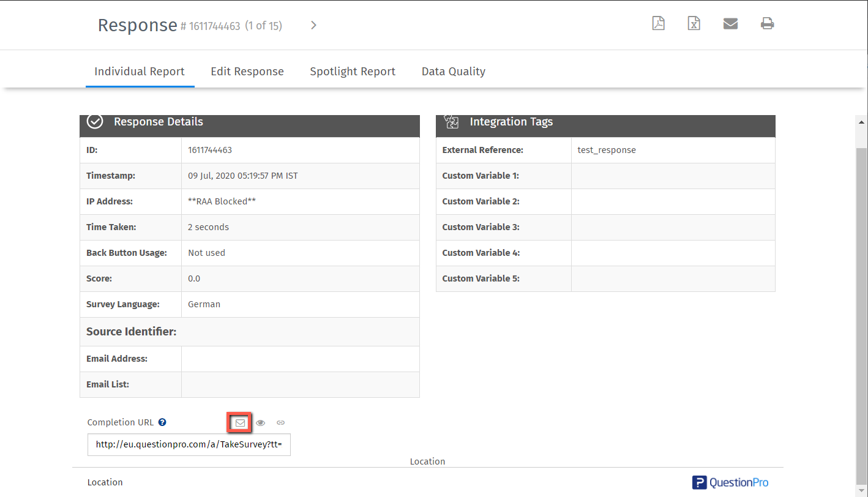868x497 pixels.
Task: Click the test_response External Reference value
Action: coord(607,150)
